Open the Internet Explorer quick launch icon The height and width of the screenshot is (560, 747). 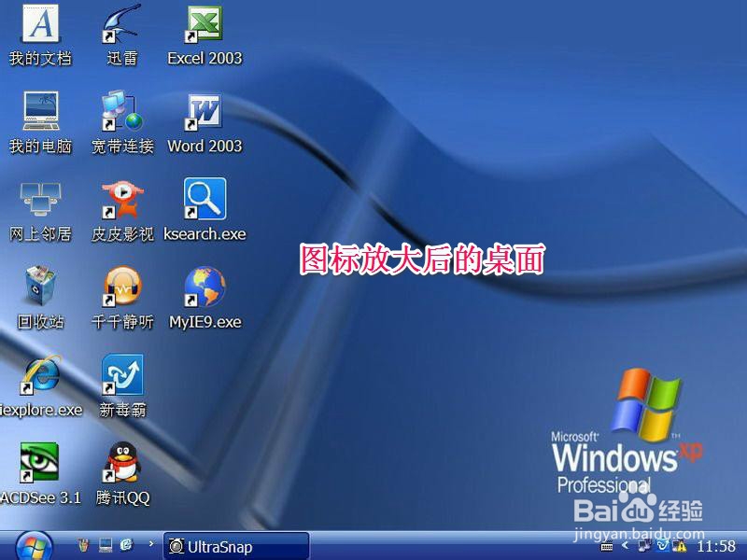(x=127, y=544)
